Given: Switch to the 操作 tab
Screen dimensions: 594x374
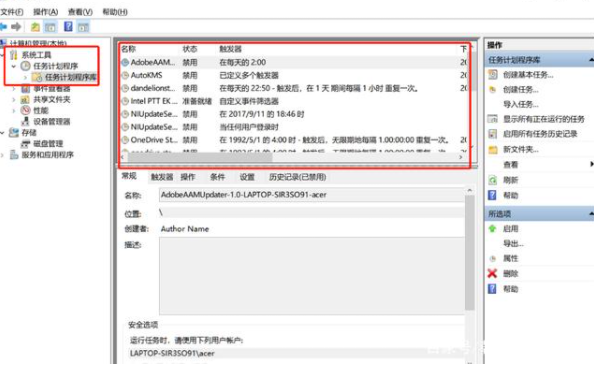Looking at the screenshot, I should pyautogui.click(x=188, y=177).
